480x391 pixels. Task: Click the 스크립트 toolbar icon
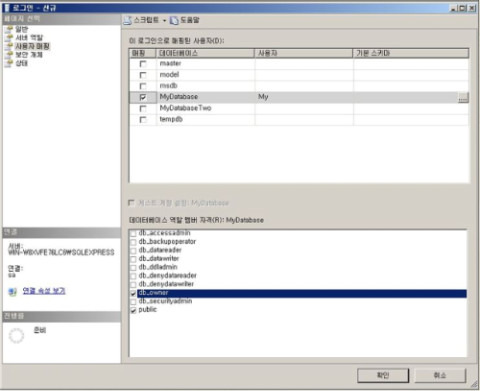128,20
